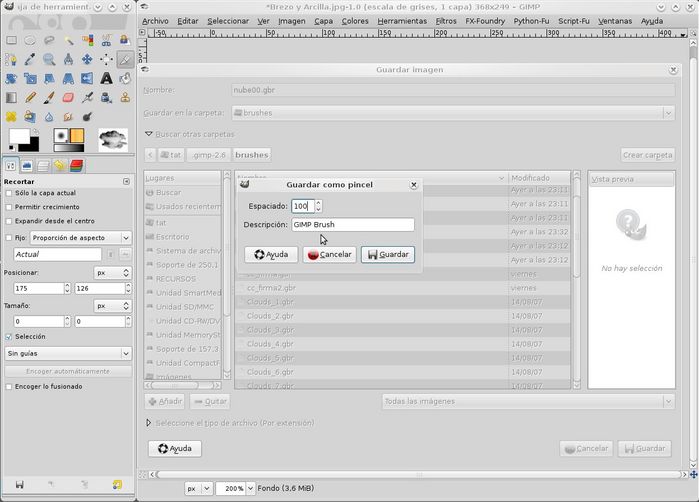Choose the Fuzzy Select magic wand tool

point(68,41)
